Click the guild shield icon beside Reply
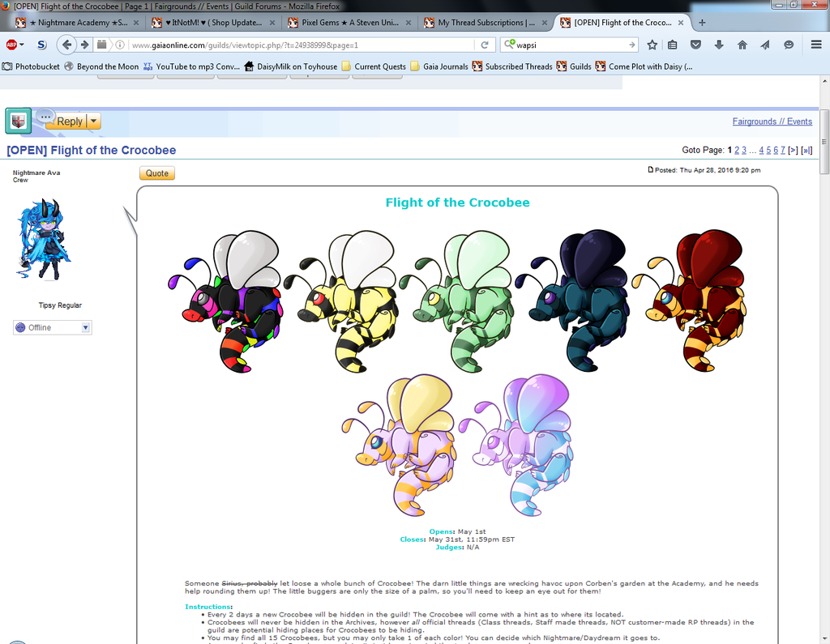 tap(19, 122)
